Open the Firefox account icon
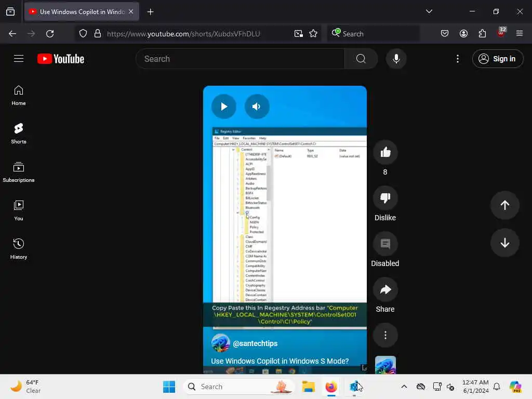This screenshot has width=532, height=399. click(x=463, y=34)
